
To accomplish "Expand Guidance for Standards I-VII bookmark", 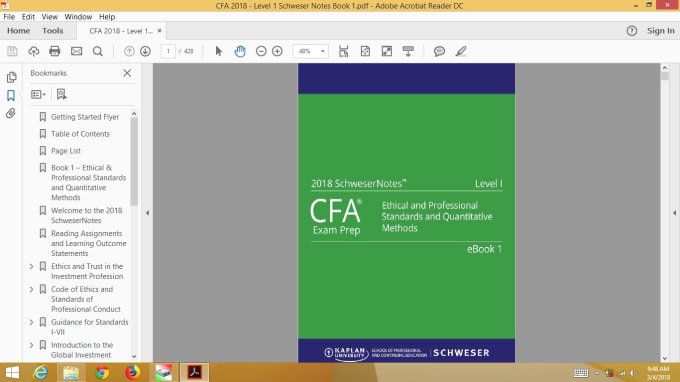I will click(31, 322).
